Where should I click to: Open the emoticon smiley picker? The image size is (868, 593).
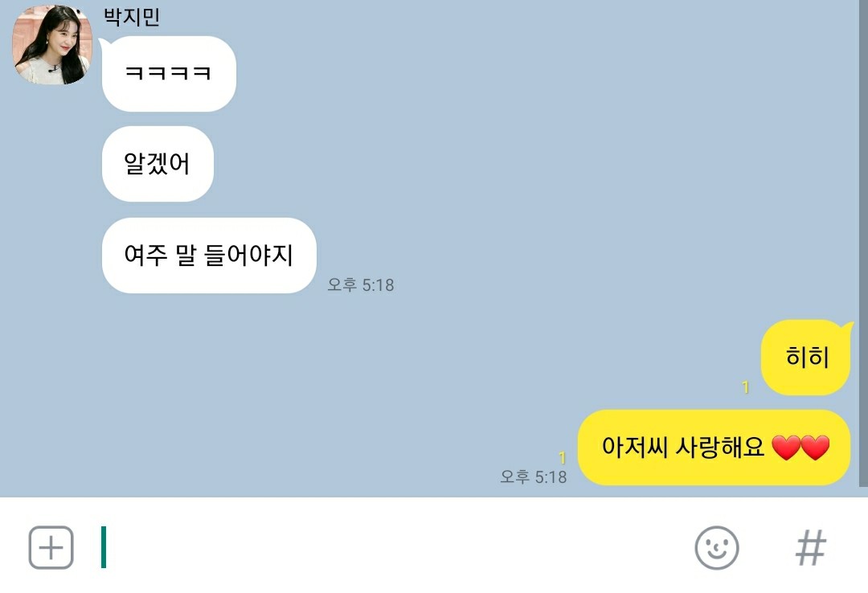(716, 547)
